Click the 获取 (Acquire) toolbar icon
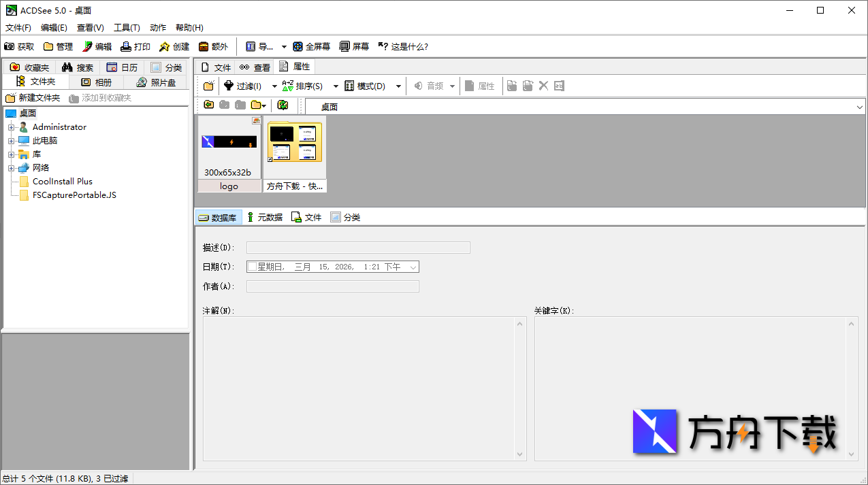The width and height of the screenshot is (868, 485). click(x=18, y=46)
